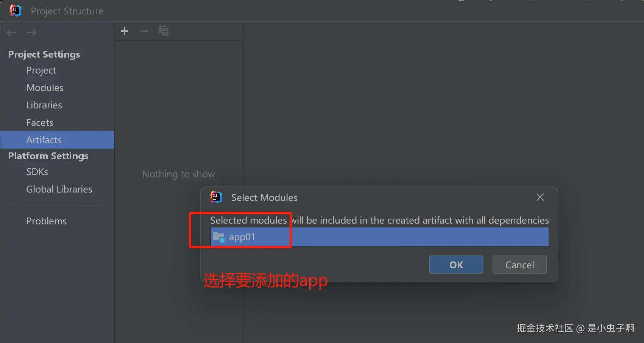Open the Modules settings page
The image size is (644, 343).
point(45,88)
